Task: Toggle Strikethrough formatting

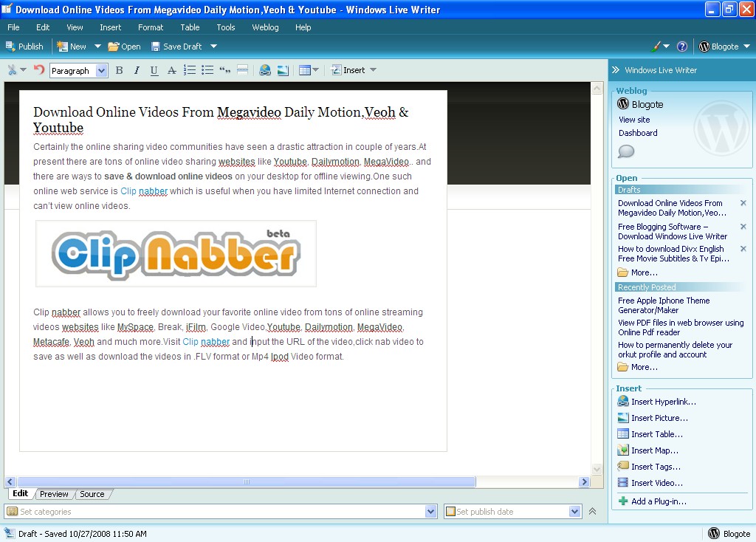Action: [171, 70]
